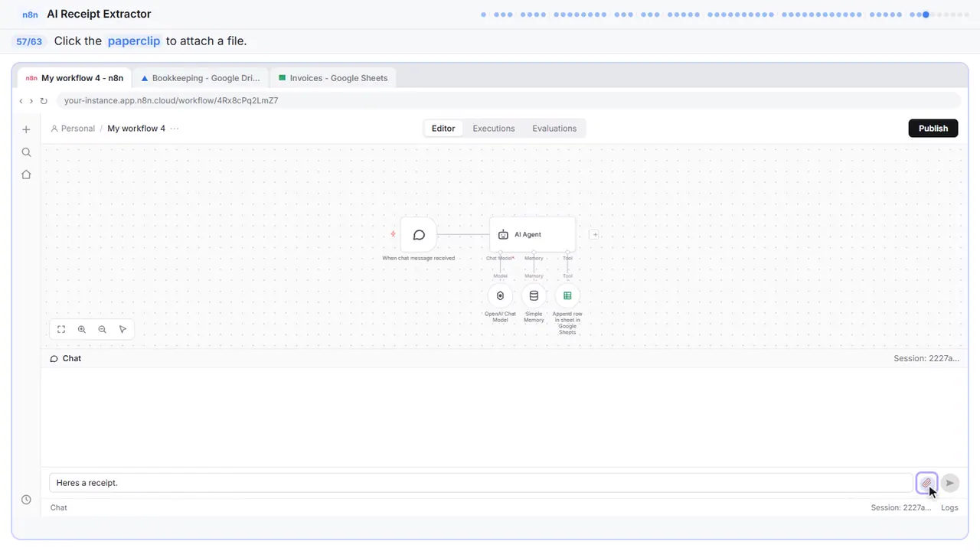This screenshot has width=980, height=551.
Task: Select the Google Sheets append row node
Action: pyautogui.click(x=567, y=295)
